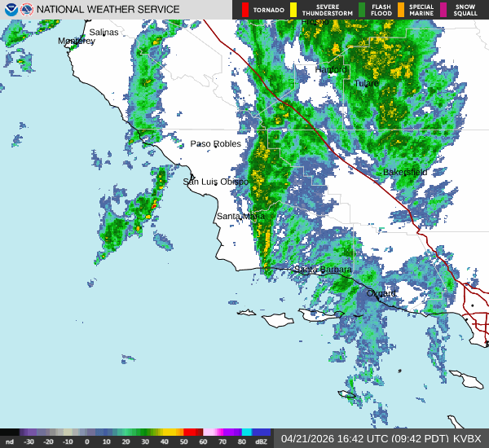Viewport: 489px width, 448px height.
Task: Click the Santa Maria city label
Action: click(240, 216)
